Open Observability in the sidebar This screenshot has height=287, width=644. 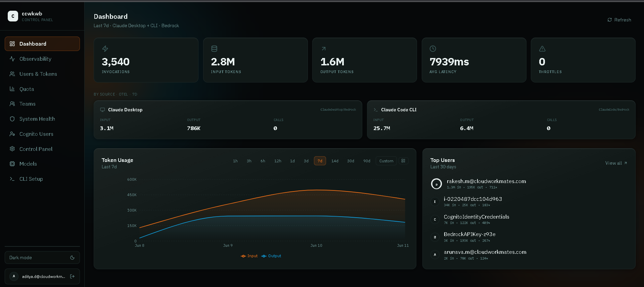(42, 59)
